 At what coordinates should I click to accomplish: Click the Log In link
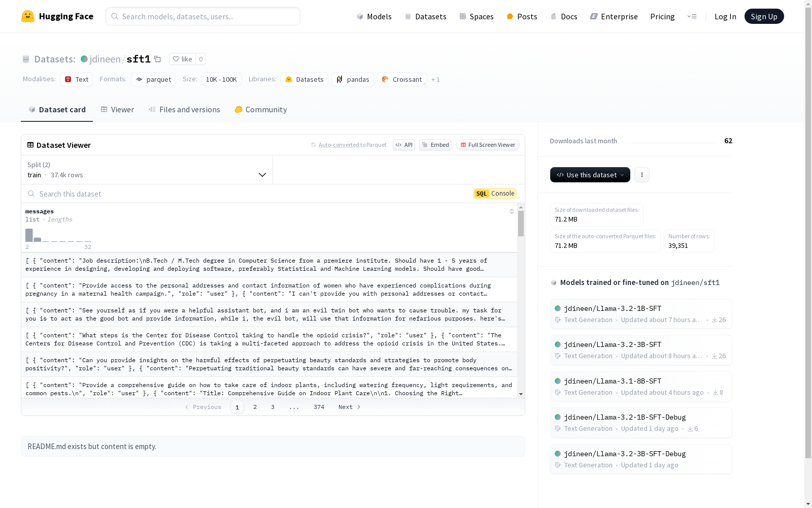pos(725,16)
